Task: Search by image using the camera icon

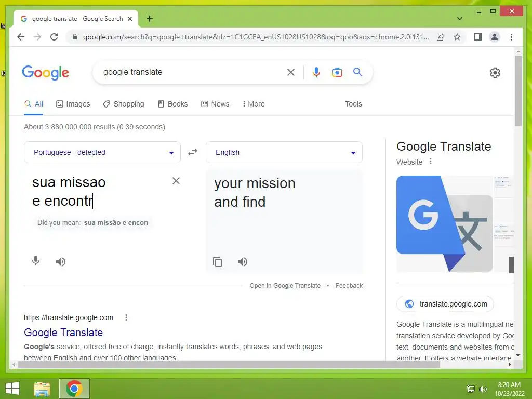Action: (x=337, y=72)
